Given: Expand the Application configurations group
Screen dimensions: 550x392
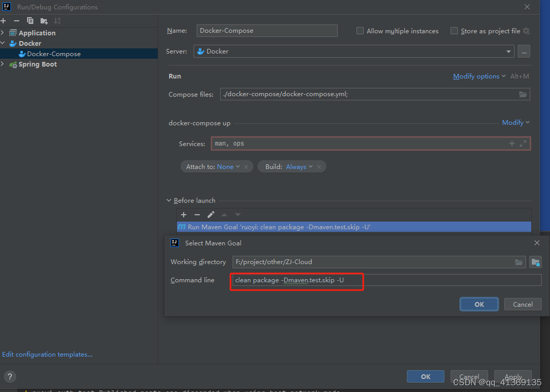Looking at the screenshot, I should click(4, 32).
